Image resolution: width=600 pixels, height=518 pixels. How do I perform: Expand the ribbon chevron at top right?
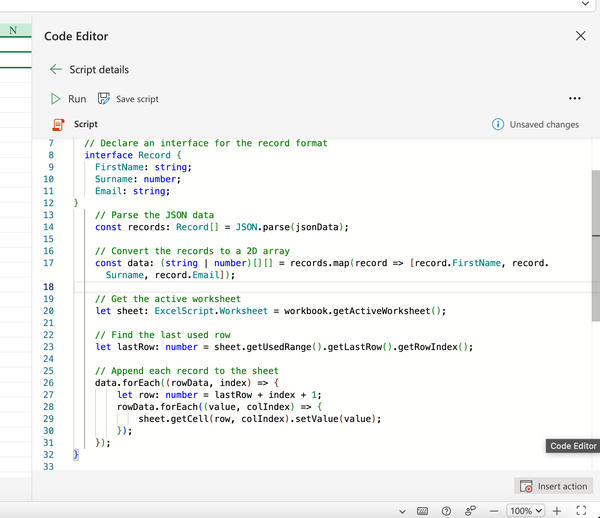coord(585,4)
